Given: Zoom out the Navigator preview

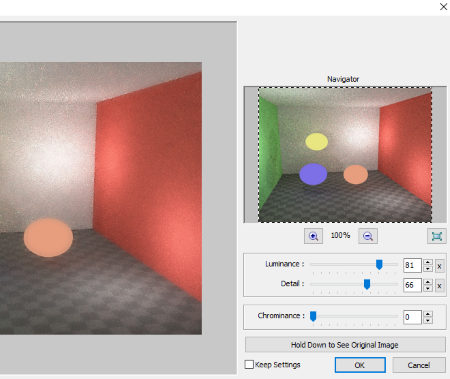Looking at the screenshot, I should pos(368,236).
